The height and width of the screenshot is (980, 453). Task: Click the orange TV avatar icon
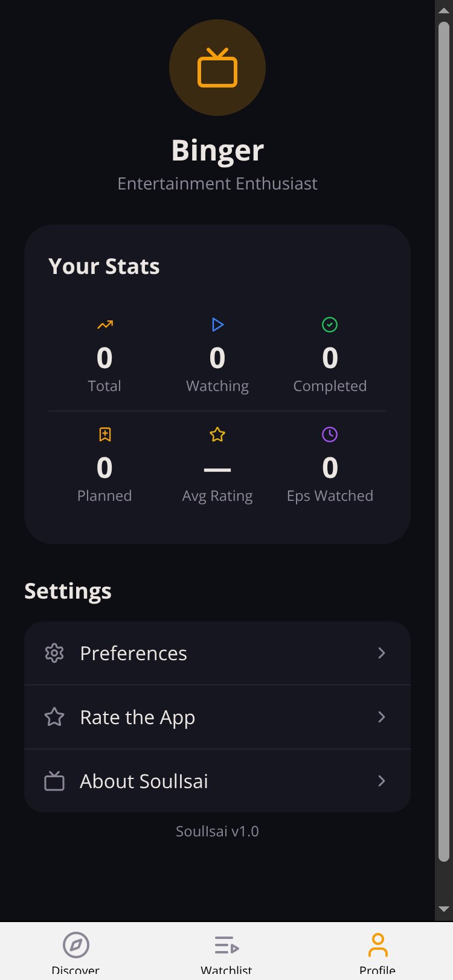tap(217, 68)
